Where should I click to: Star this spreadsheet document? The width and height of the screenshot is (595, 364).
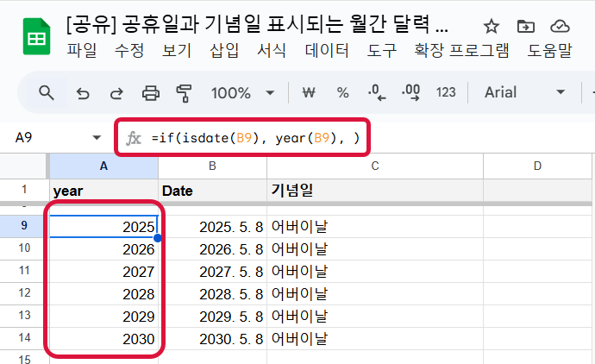[x=492, y=26]
